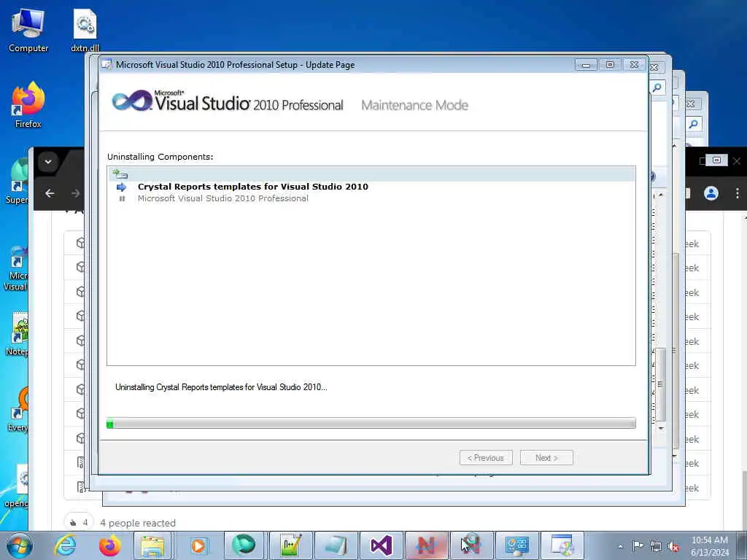Click the pause icon beside Visual Studio 2010 Professional
This screenshot has height=560, width=747.
click(122, 198)
